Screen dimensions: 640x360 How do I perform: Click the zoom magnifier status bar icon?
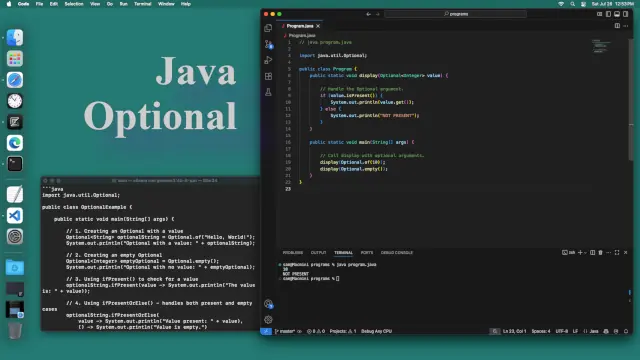(x=495, y=331)
